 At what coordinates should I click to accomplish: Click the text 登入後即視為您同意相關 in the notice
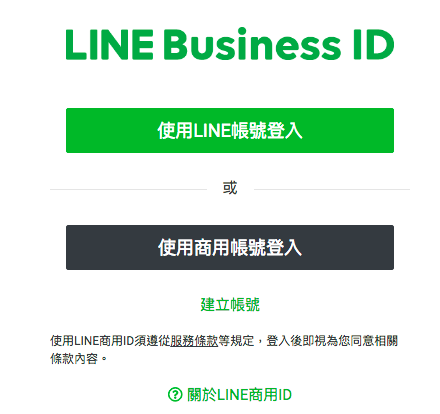coord(332,341)
